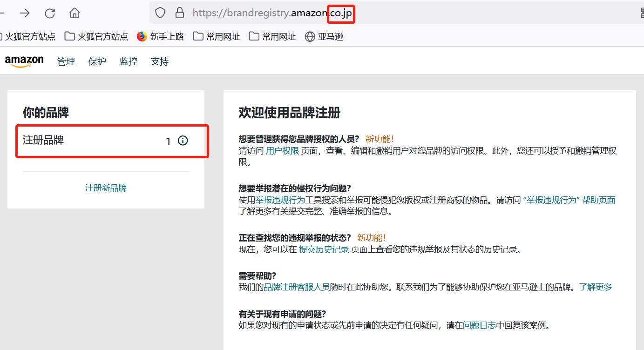Viewport: 644px width, 350px height.
Task: Click 品牌注册客服人员 link
Action: pyautogui.click(x=297, y=287)
